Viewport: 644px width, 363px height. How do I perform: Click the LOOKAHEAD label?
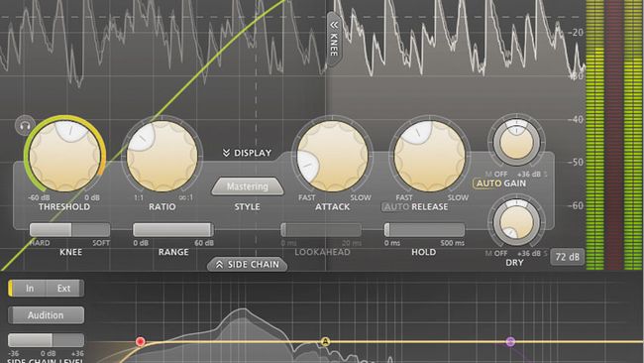[x=322, y=252]
